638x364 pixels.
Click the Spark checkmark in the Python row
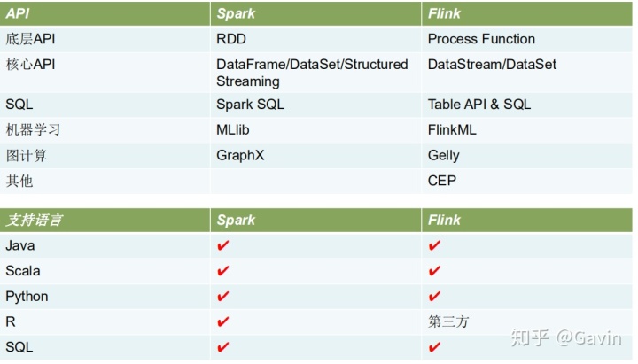coord(223,297)
